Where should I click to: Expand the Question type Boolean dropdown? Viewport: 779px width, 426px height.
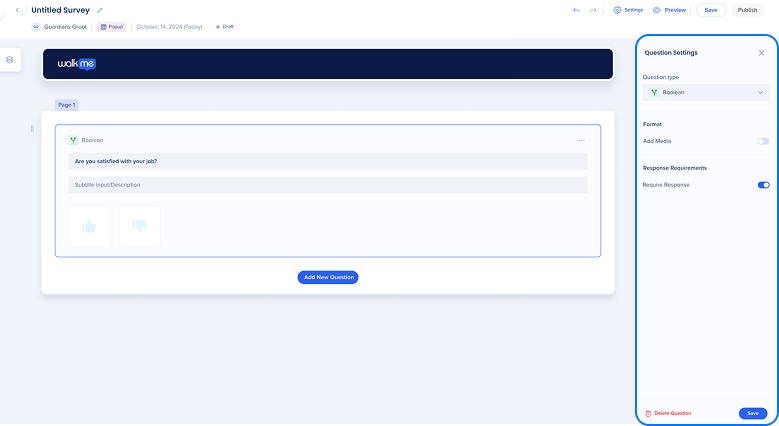tap(705, 92)
